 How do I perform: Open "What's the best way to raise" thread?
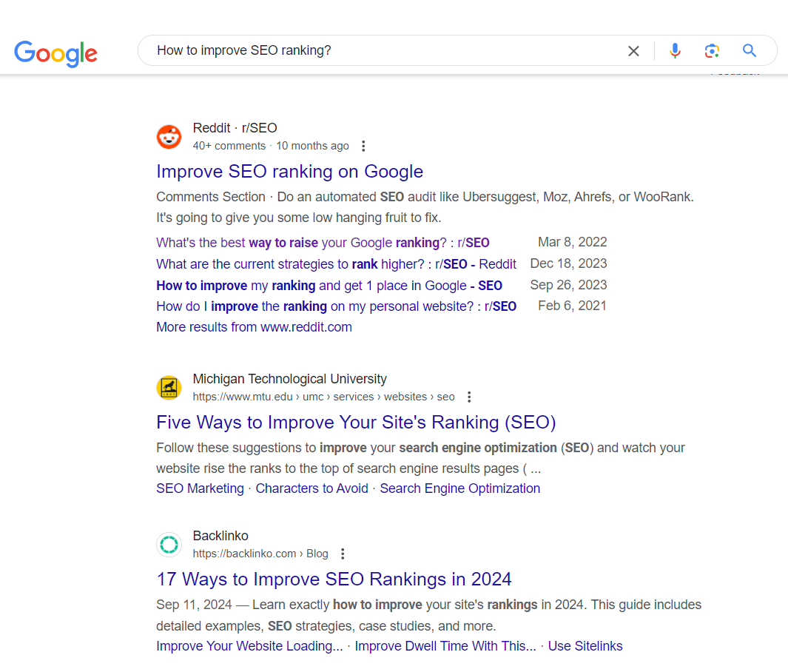323,243
